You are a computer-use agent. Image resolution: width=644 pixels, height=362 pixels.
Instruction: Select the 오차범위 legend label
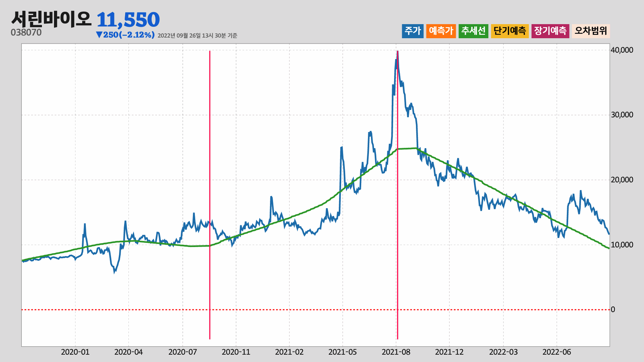591,31
